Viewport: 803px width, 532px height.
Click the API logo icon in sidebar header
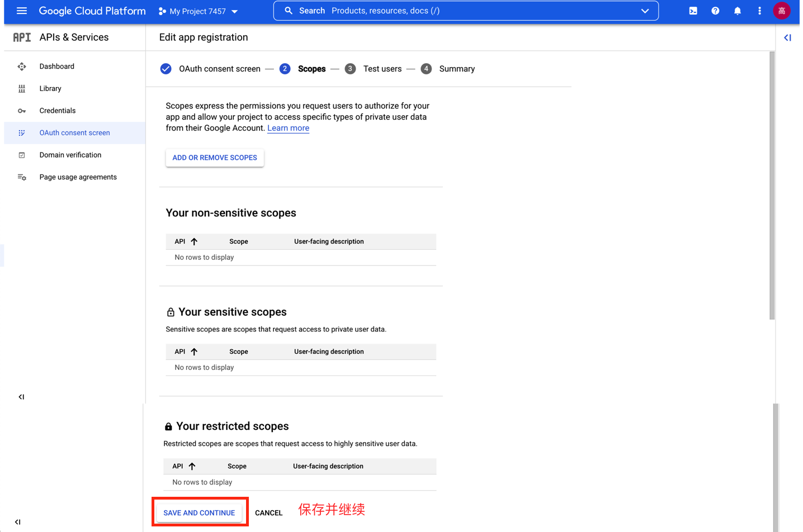22,37
